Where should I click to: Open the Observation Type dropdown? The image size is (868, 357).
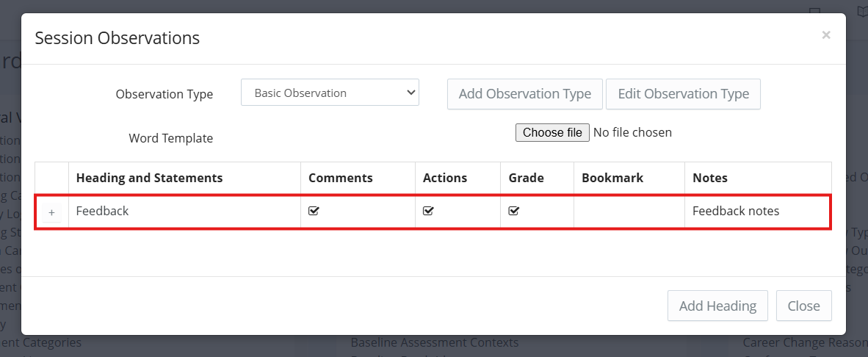[330, 93]
